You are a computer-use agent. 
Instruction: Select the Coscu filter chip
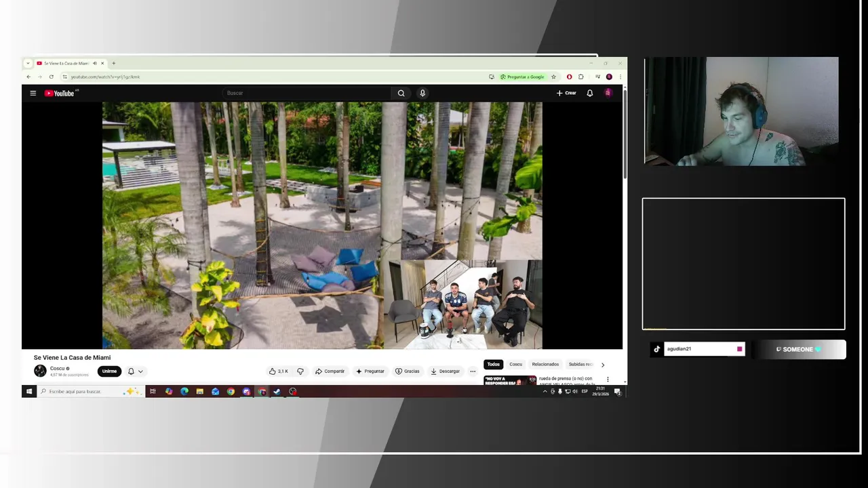(x=516, y=364)
